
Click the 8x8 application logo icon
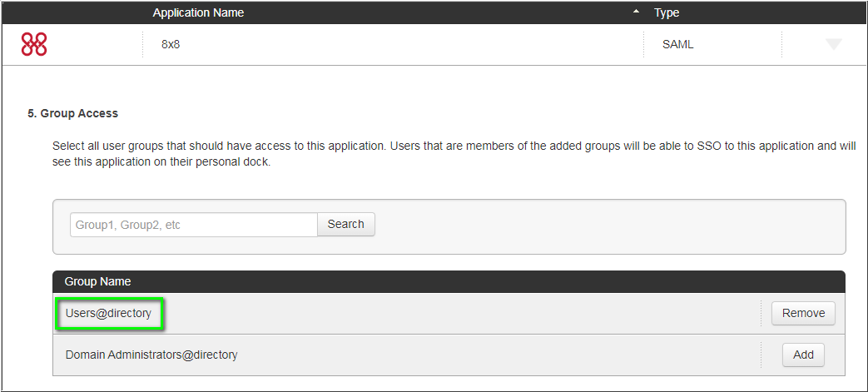[34, 45]
